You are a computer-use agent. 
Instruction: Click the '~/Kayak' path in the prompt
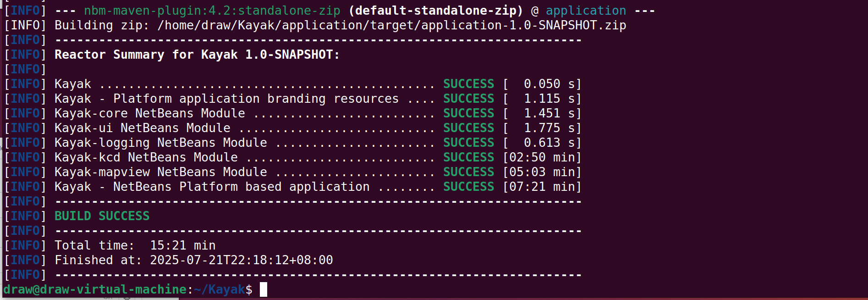pos(220,289)
